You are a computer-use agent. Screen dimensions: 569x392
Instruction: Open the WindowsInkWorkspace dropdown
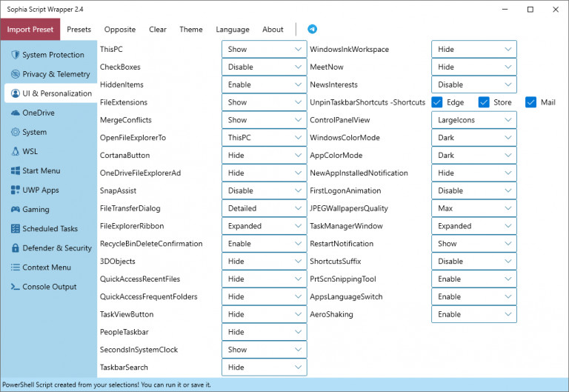(474, 49)
